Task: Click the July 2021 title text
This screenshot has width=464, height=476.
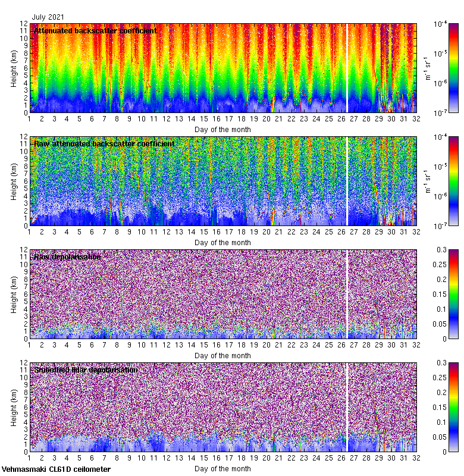Action: point(47,17)
